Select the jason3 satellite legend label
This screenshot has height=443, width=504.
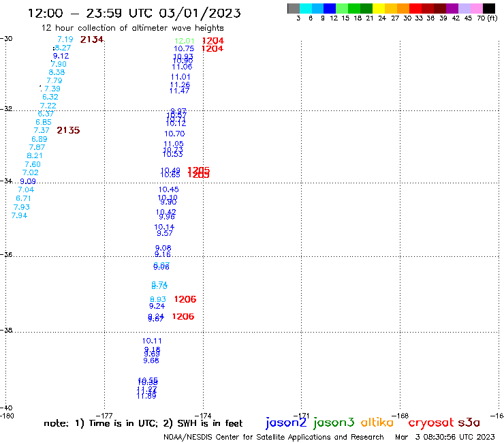[334, 423]
